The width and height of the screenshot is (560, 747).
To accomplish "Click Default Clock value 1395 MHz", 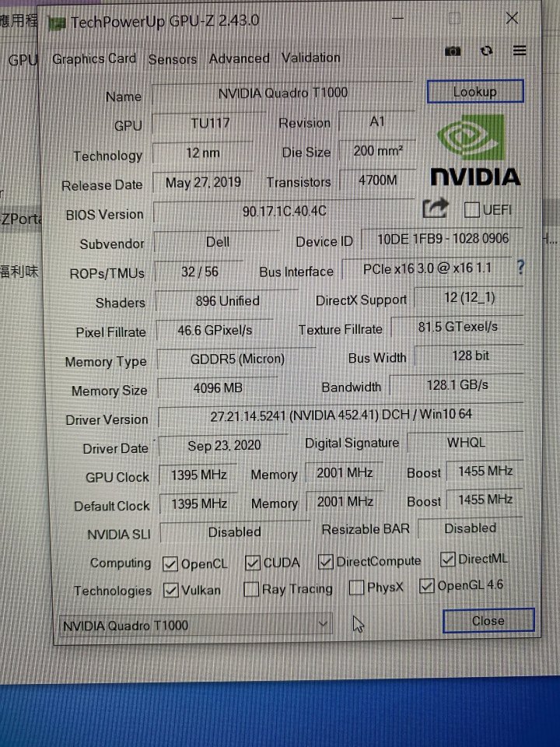I will coord(198,504).
